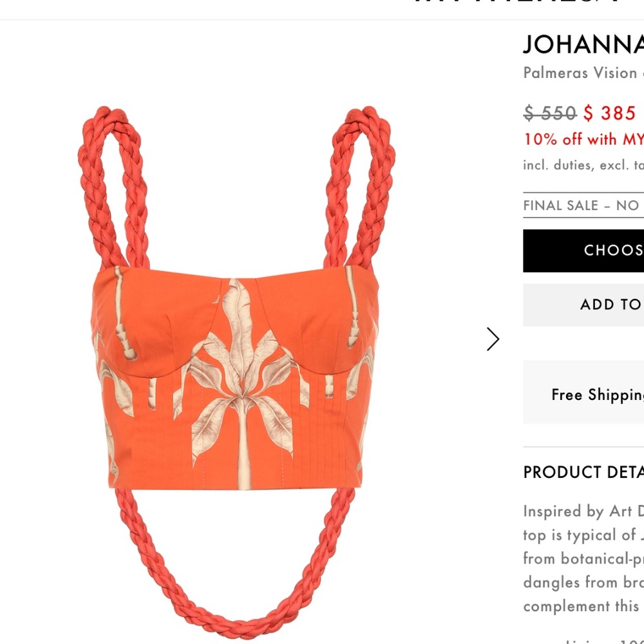This screenshot has height=644, width=644.
Task: Click the Free Shipping info banner
Action: pyautogui.click(x=583, y=393)
